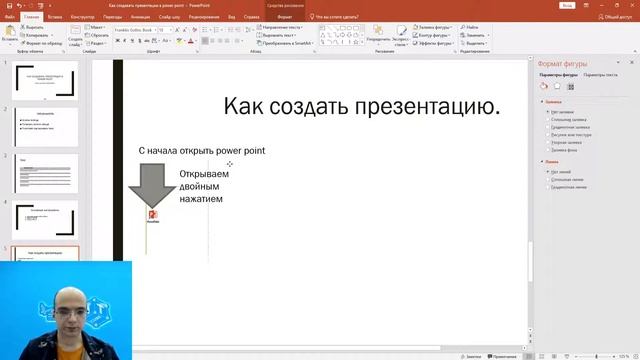This screenshot has width=640, height=360.
Task: Toggle Underline formatting in Font group
Action: [x=132, y=41]
